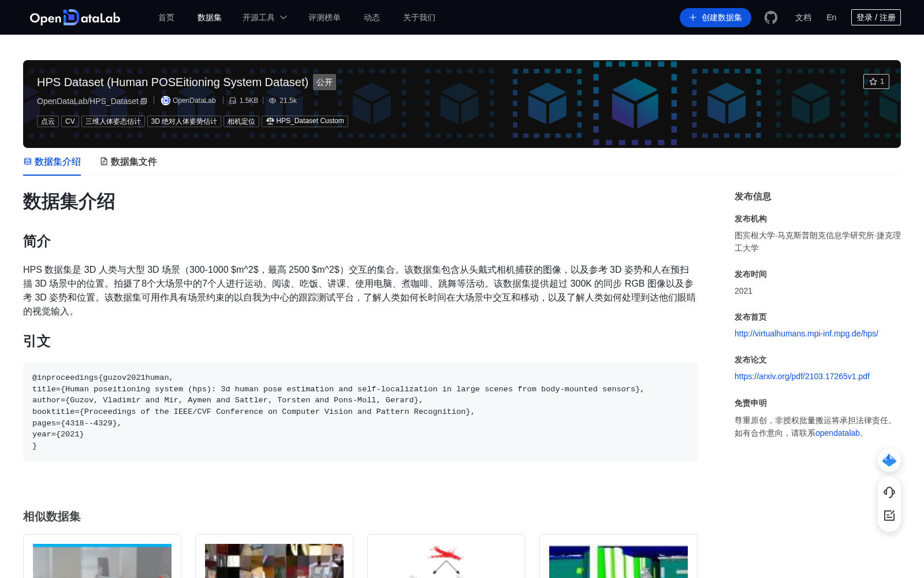Image resolution: width=924 pixels, height=578 pixels.
Task: Open the headset customer support icon
Action: [x=889, y=492]
